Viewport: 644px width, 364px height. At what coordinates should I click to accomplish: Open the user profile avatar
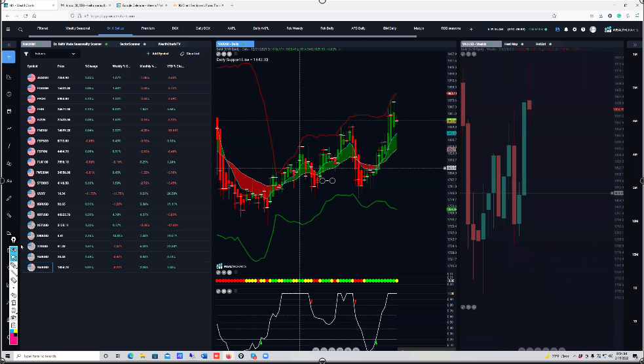pos(593,30)
